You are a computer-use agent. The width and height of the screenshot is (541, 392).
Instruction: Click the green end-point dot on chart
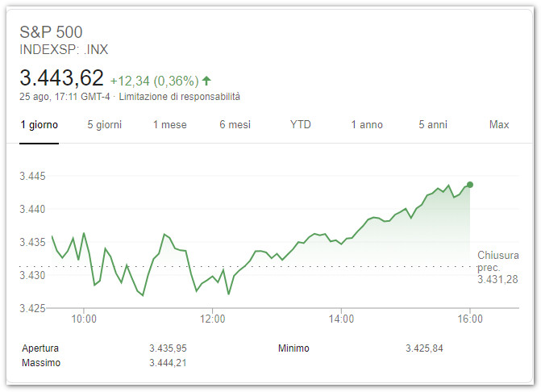coord(470,185)
